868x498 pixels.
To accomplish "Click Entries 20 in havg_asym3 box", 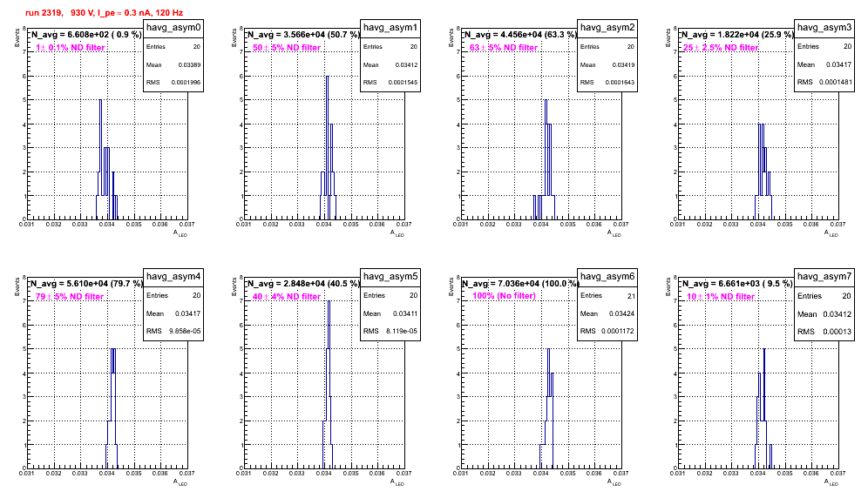I will pos(824,46).
